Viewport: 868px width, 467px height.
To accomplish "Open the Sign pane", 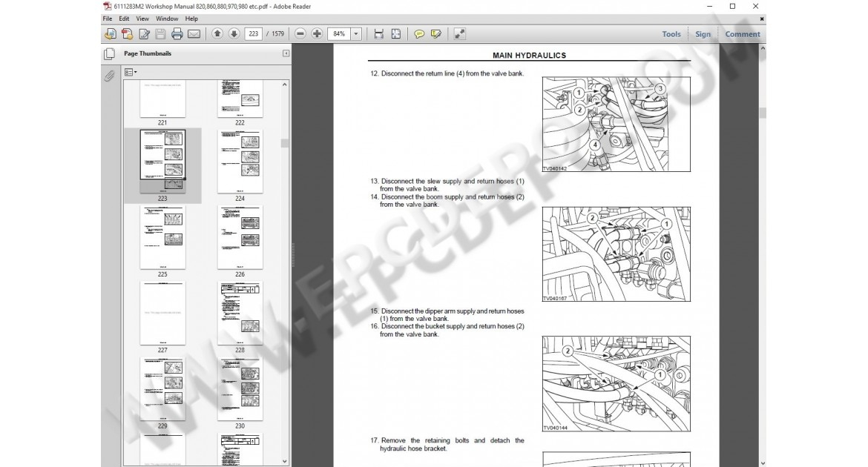I will coord(703,34).
